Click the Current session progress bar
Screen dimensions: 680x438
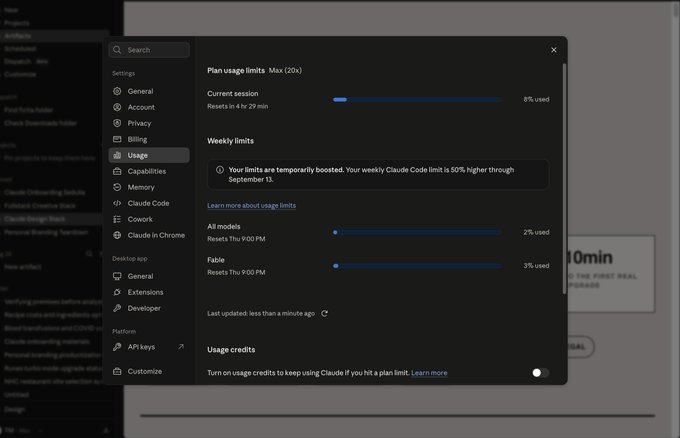(x=417, y=100)
